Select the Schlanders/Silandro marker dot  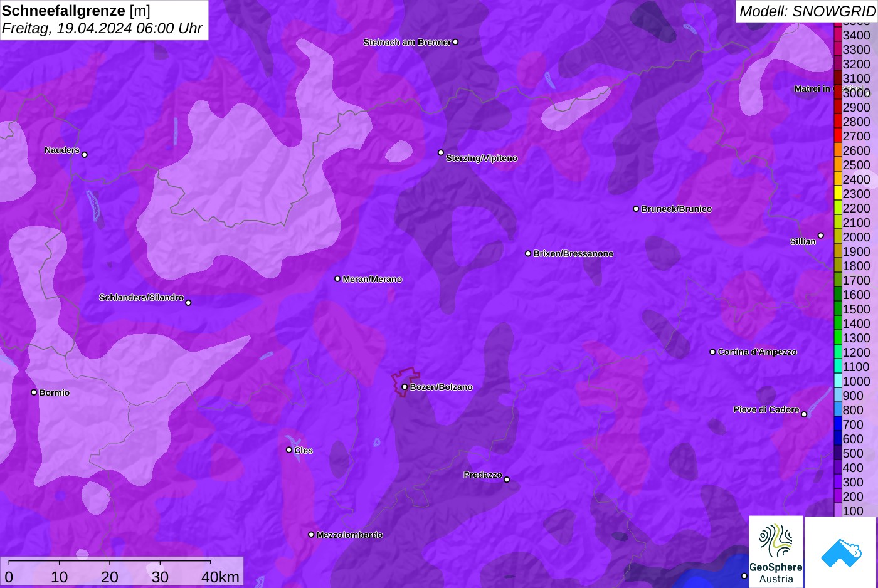pyautogui.click(x=188, y=303)
